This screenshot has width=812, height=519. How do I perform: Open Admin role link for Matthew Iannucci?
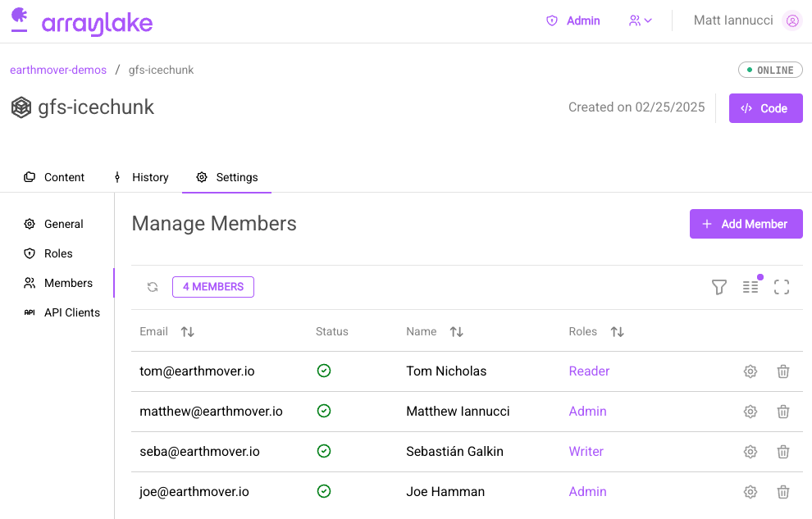[587, 412]
